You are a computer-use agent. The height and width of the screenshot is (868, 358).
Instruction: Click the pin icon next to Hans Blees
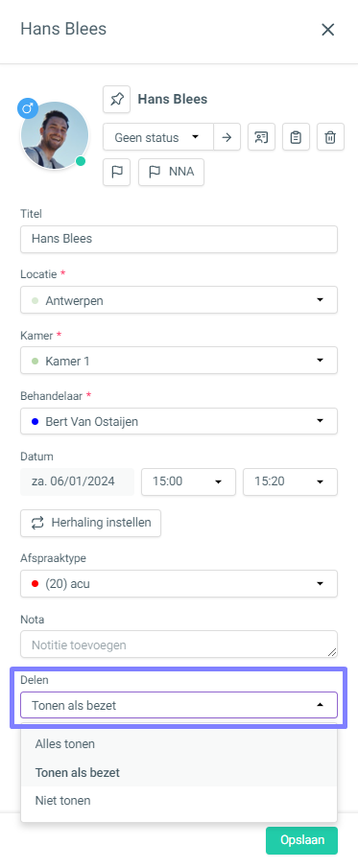(116, 99)
